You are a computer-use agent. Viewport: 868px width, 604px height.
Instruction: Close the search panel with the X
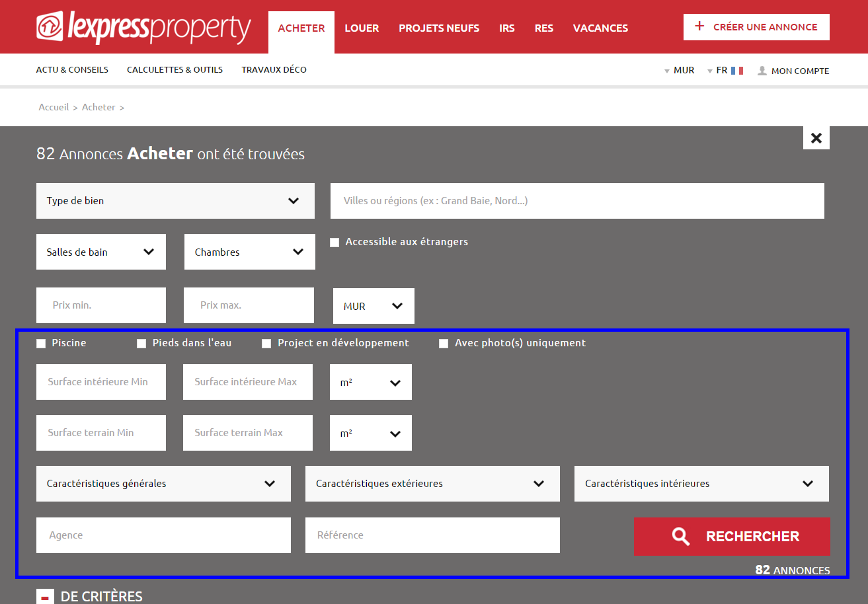click(x=816, y=137)
